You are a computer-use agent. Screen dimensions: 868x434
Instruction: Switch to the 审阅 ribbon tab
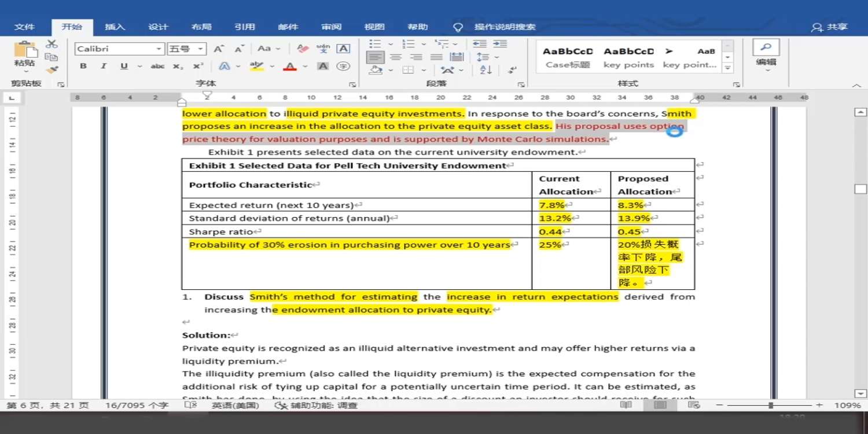click(x=332, y=27)
